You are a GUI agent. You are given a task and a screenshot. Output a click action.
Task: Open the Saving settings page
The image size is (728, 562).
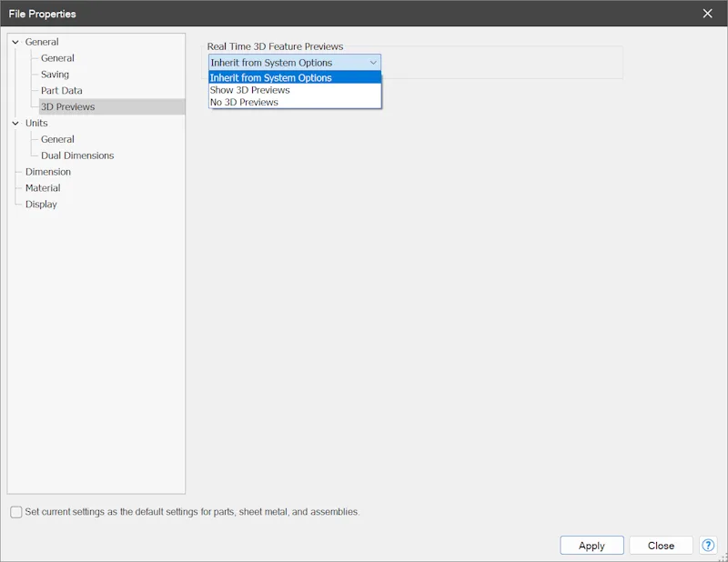(55, 75)
